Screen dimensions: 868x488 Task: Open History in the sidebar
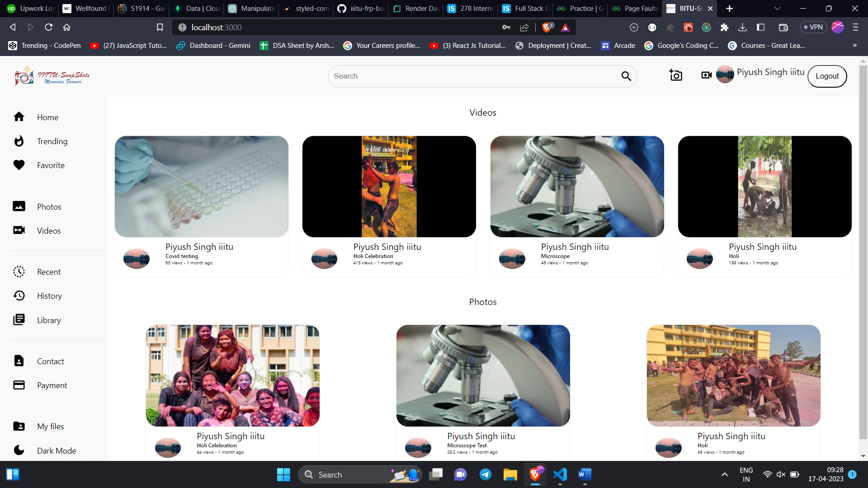(x=49, y=296)
